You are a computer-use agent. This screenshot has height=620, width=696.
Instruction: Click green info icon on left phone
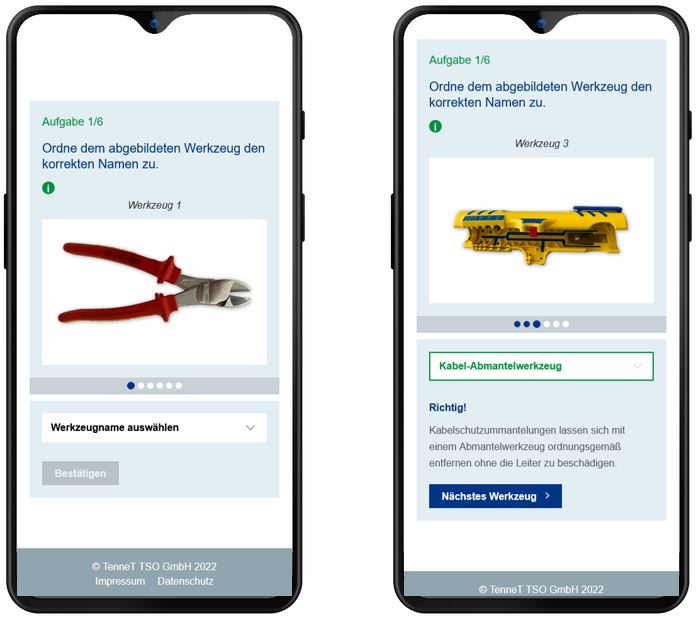pyautogui.click(x=48, y=188)
